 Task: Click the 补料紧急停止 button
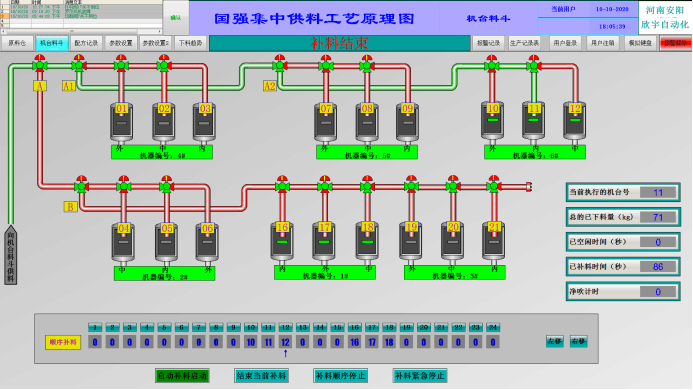(420, 376)
